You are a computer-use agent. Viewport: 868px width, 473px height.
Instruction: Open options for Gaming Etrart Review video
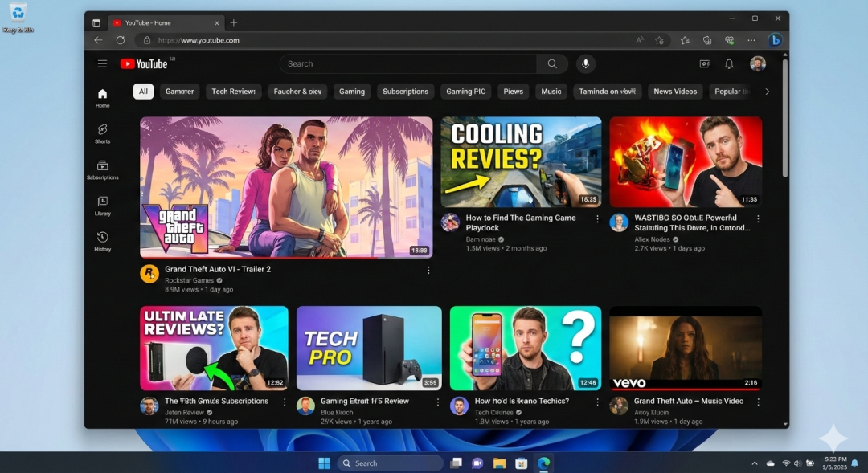point(437,402)
